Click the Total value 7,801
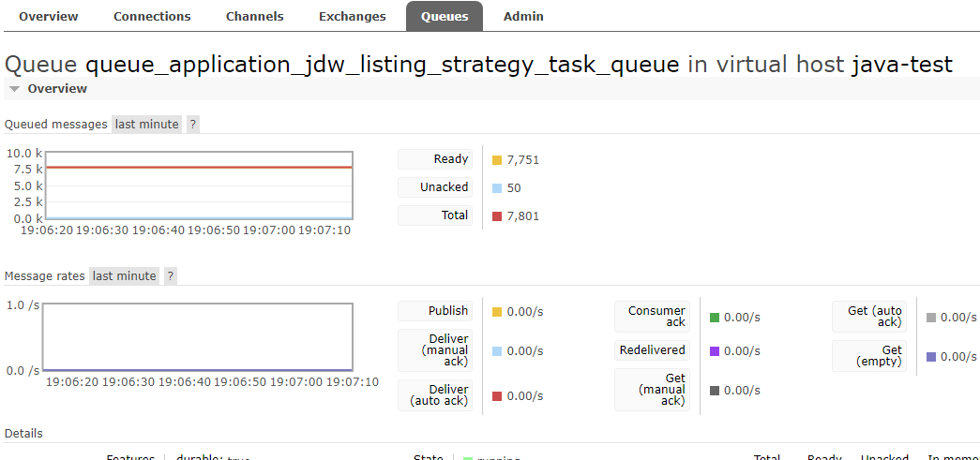The height and width of the screenshot is (460, 980). pos(523,216)
